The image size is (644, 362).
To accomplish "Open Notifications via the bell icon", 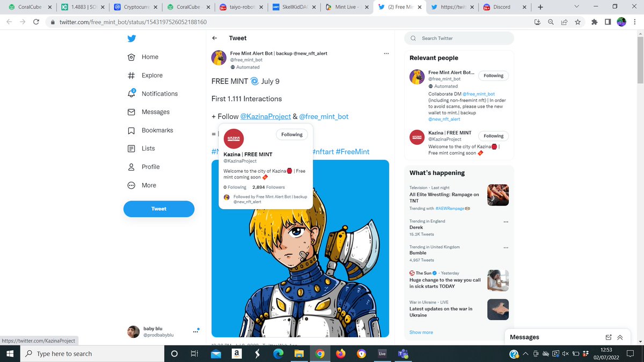I will pyautogui.click(x=131, y=93).
